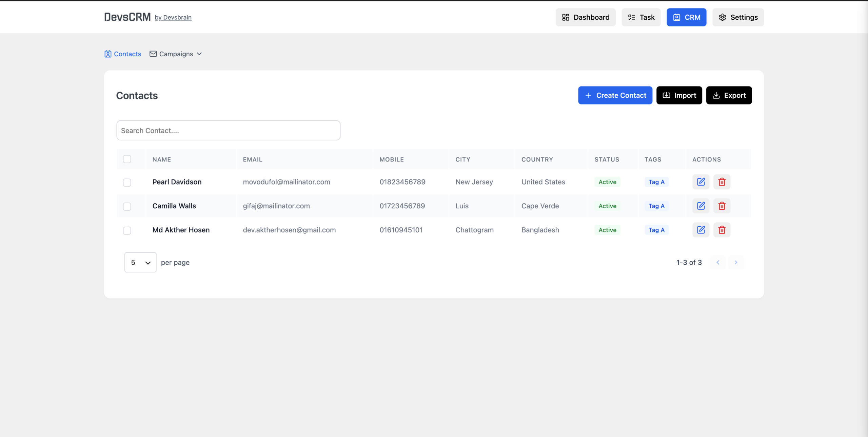868x437 pixels.
Task: Delete the Pearl Davidson contact
Action: pos(722,182)
